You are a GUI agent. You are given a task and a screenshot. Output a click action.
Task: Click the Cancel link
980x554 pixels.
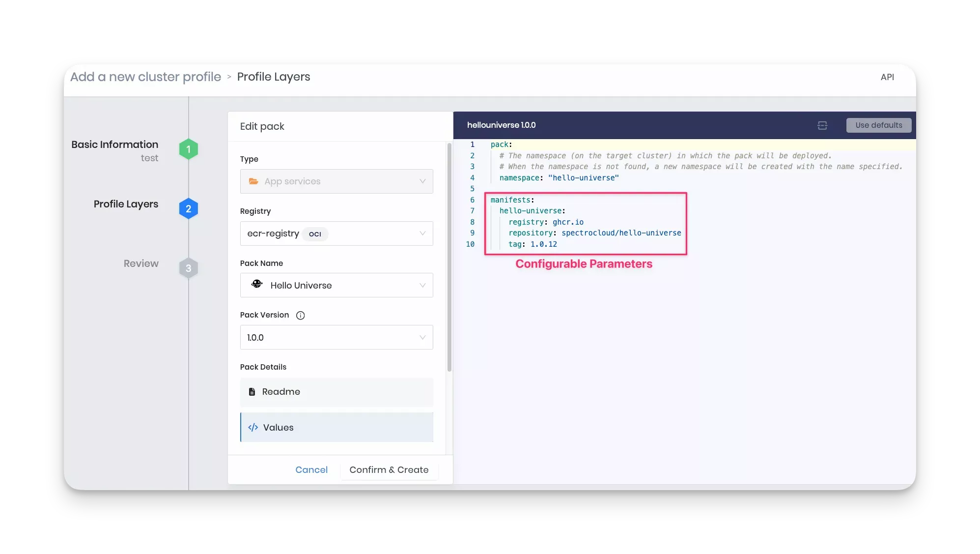(x=311, y=470)
